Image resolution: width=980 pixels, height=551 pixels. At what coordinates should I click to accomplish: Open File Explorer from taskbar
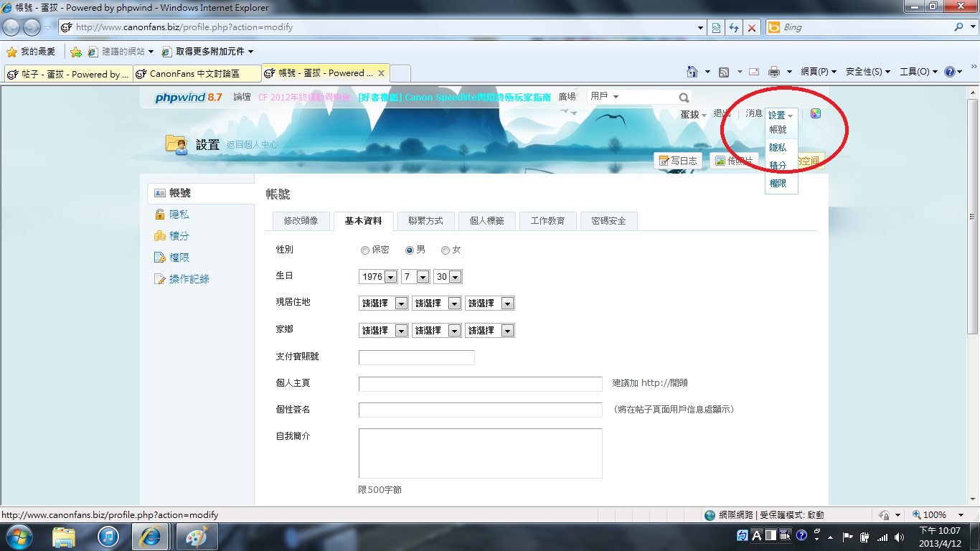pos(64,536)
